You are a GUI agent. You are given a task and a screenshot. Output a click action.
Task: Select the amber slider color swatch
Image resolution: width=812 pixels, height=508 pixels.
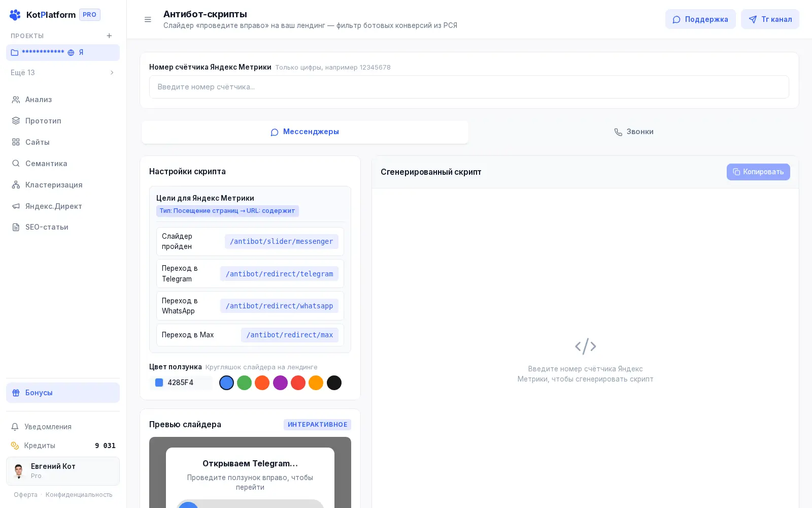(316, 383)
